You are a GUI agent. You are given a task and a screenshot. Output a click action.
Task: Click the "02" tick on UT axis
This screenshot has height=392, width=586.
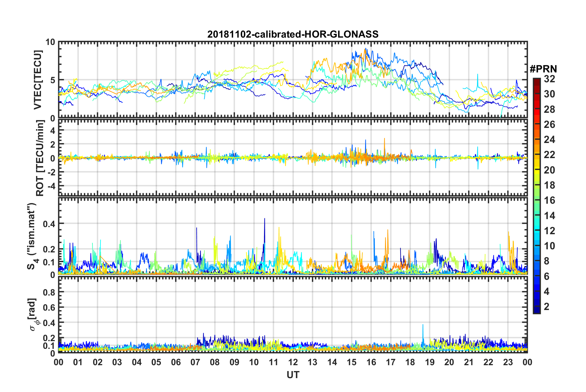point(98,362)
